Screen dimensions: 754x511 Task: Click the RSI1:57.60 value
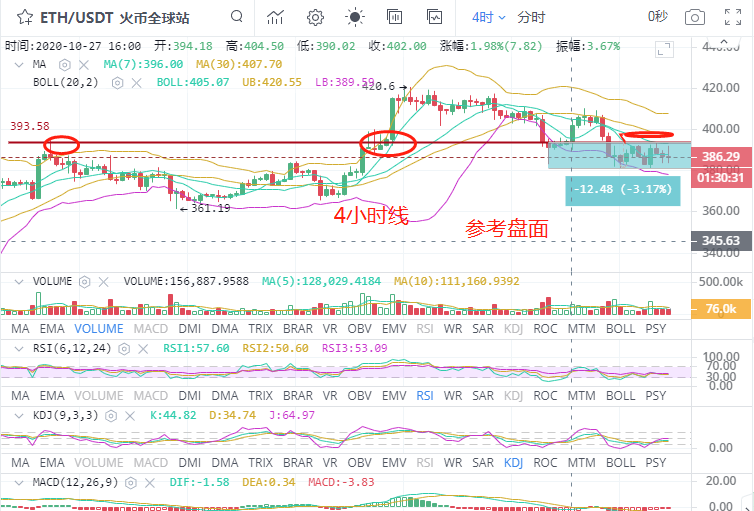[x=196, y=349]
